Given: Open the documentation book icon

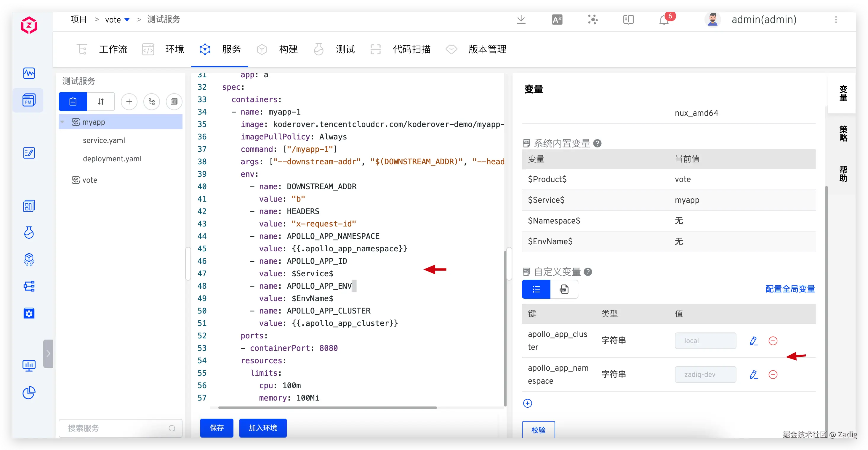Looking at the screenshot, I should [x=628, y=20].
